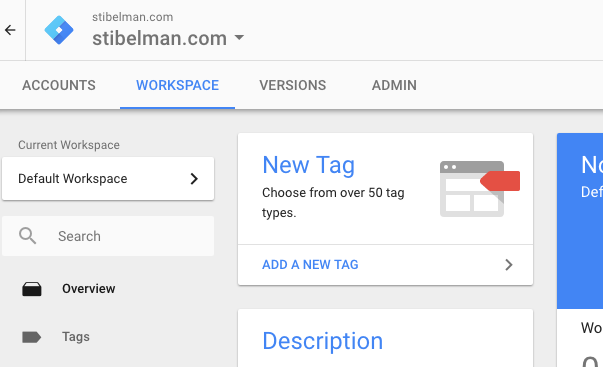Open the Default Workspace selector
Image resolution: width=603 pixels, height=367 pixels.
tap(108, 178)
